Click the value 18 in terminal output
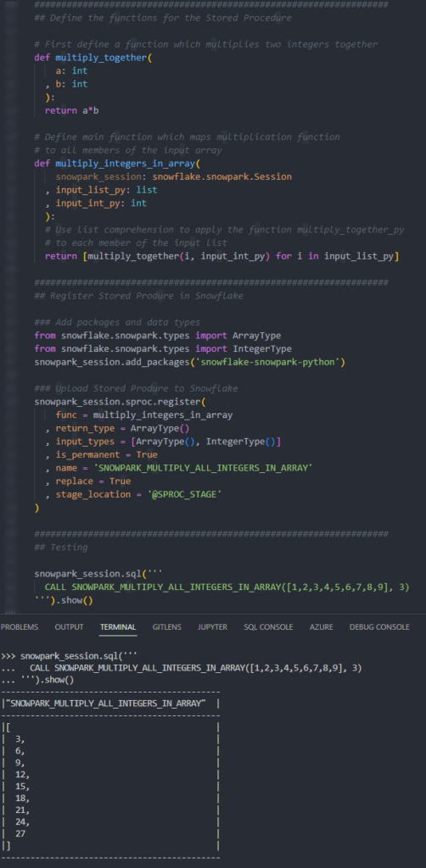Screen dimensions: 426x868 click(21, 798)
